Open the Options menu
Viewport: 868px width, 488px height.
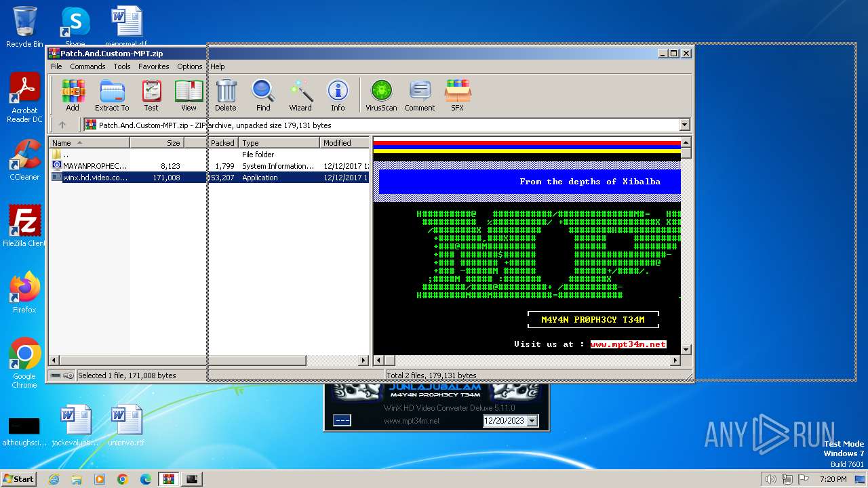[190, 66]
